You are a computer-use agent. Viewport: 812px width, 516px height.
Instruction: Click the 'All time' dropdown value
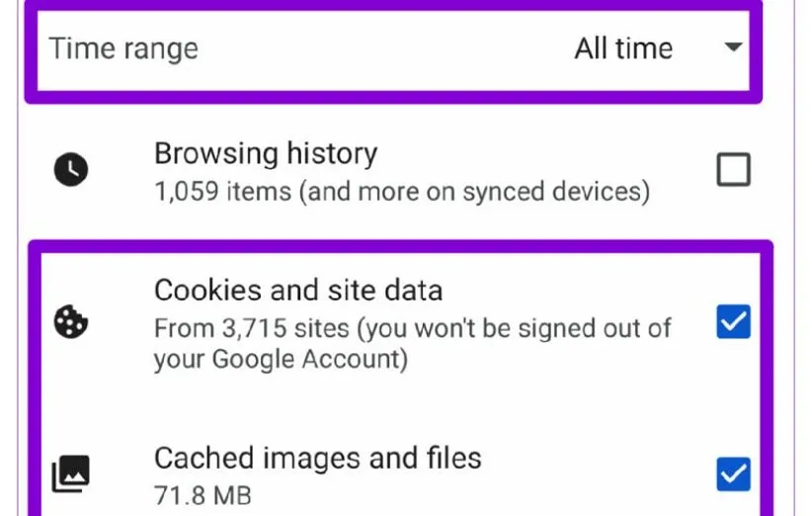click(x=623, y=48)
